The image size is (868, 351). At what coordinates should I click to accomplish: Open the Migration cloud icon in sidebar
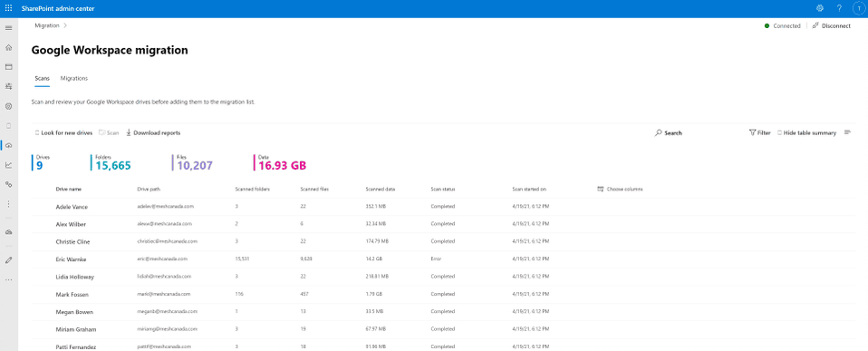pyautogui.click(x=8, y=145)
